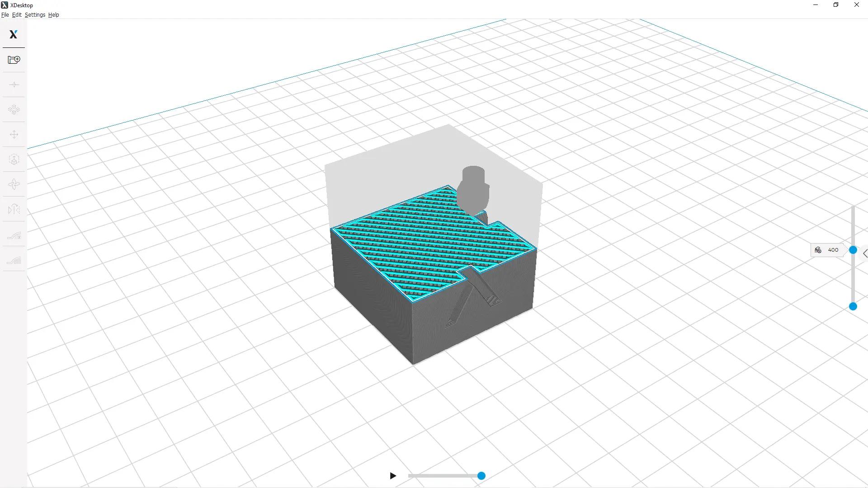Open the File menu
Screen dimensions: 868x488
(5, 14)
